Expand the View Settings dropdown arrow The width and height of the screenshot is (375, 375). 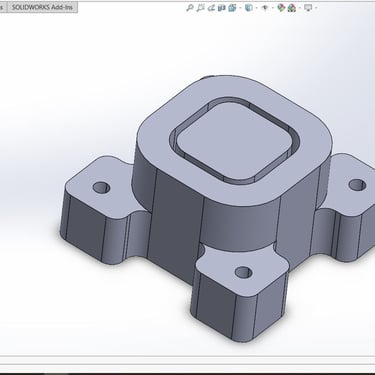[x=316, y=8]
